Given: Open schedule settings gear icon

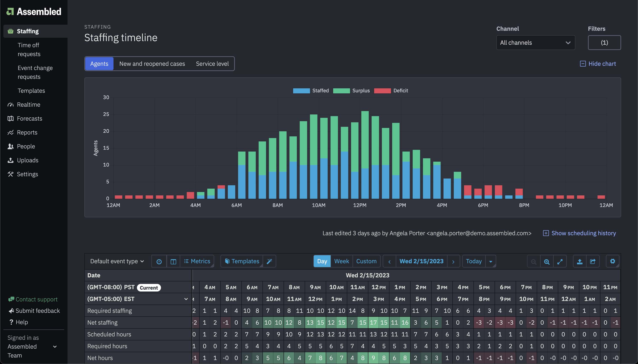Looking at the screenshot, I should [x=612, y=261].
